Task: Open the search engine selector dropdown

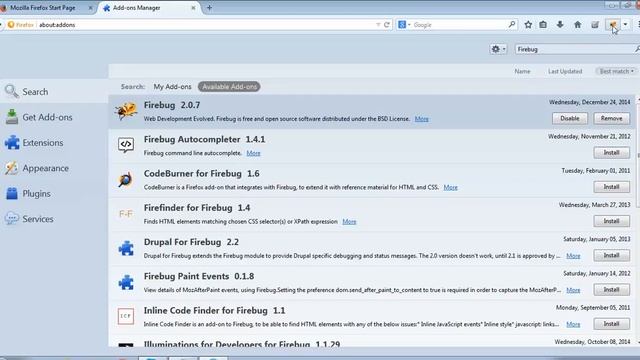Action: pos(404,25)
